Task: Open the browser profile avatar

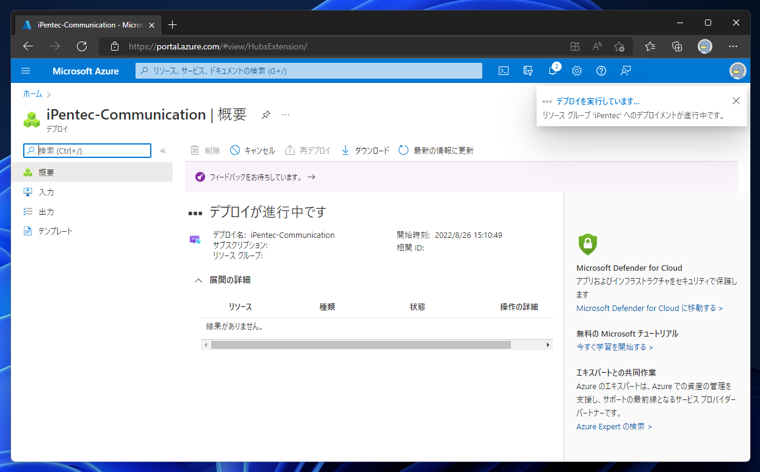Action: click(705, 47)
